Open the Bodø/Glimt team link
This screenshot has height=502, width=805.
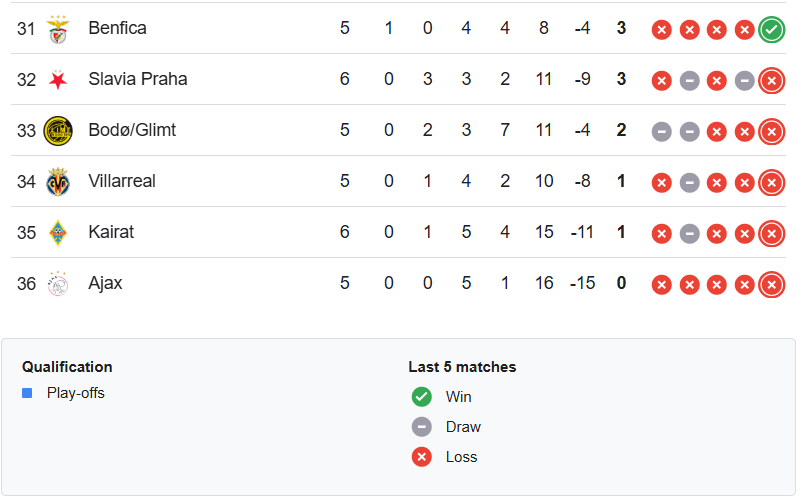tap(132, 130)
